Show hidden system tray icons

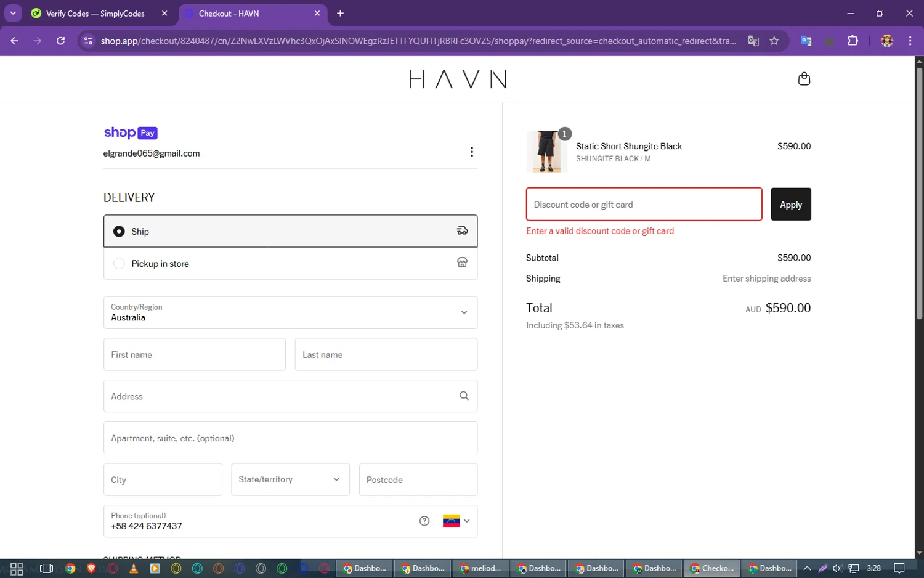807,568
